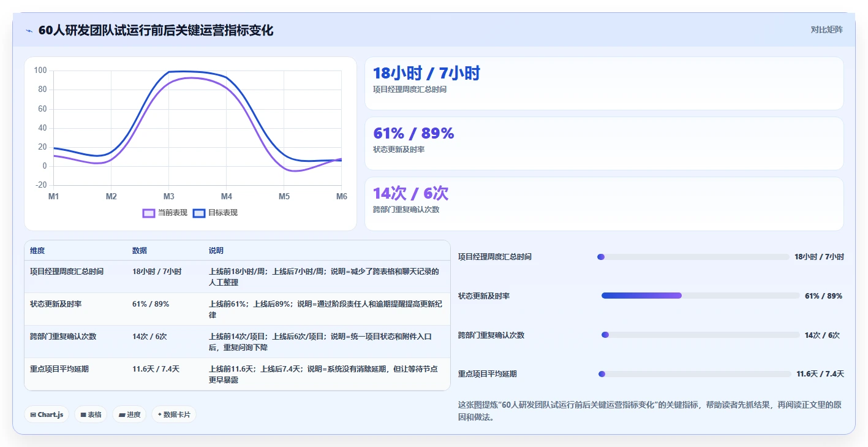Click the small icon before the header title
This screenshot has width=868, height=447.
pyautogui.click(x=29, y=31)
